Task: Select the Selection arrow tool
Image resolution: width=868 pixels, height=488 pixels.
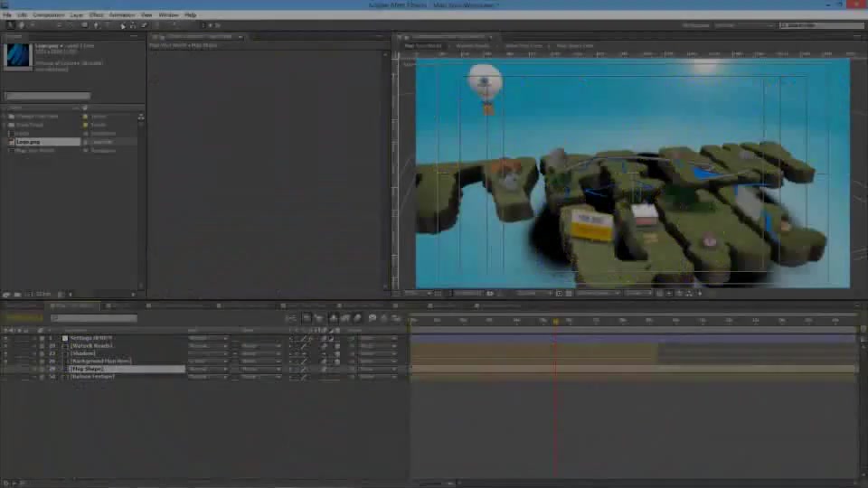Action: tap(10, 25)
